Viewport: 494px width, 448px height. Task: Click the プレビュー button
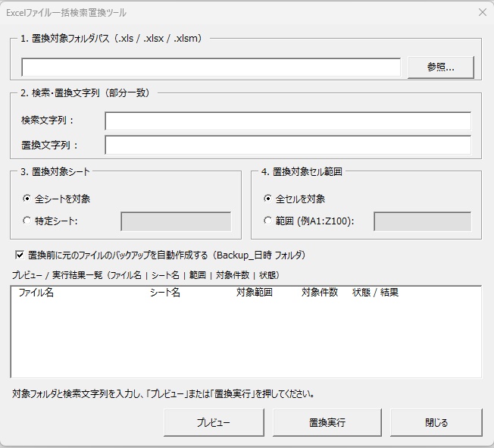(x=214, y=422)
